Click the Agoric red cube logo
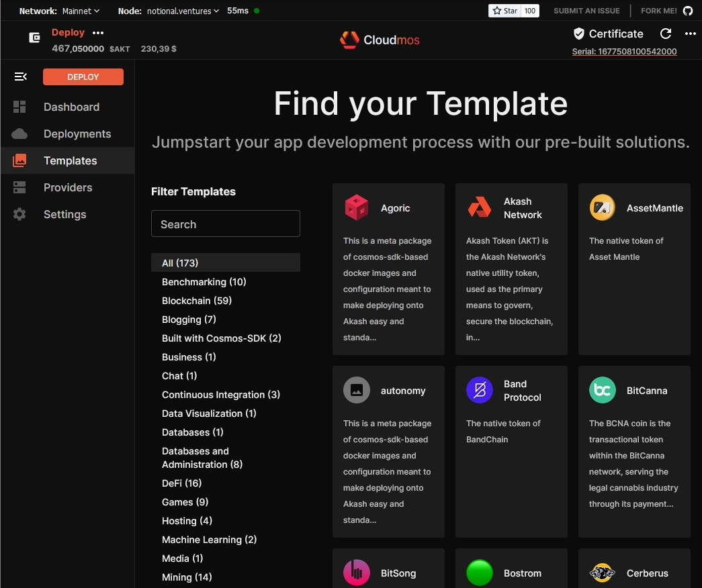This screenshot has width=702, height=588. point(356,207)
